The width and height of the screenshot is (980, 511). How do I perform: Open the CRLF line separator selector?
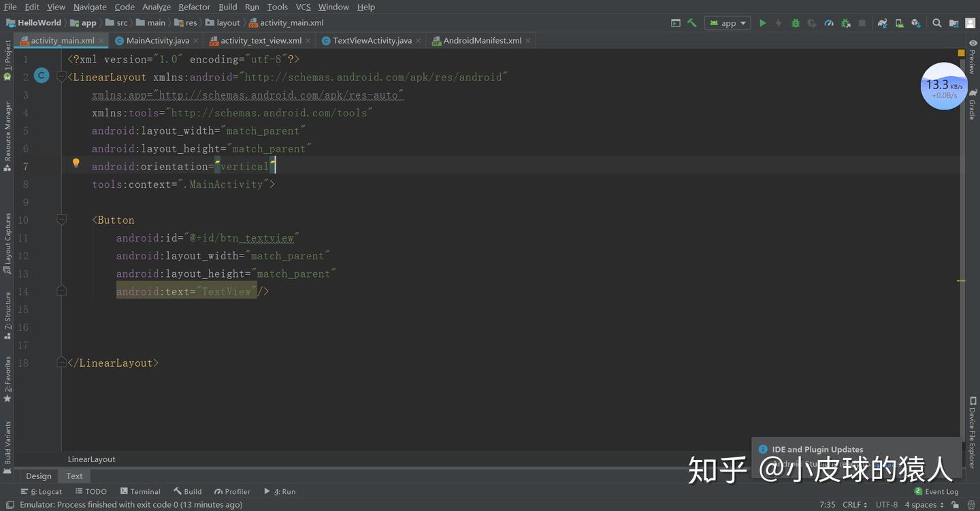[855, 505]
